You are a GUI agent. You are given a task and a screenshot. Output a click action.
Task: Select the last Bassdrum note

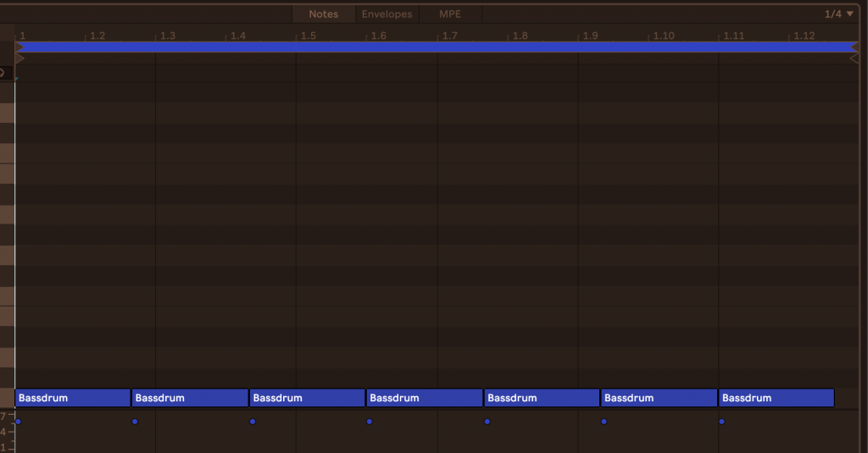coord(776,398)
